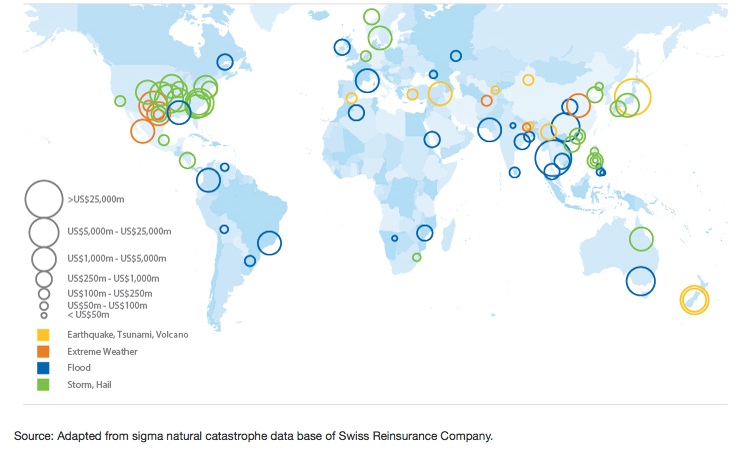Click the largest legend circle for >US$25,000m
The width and height of the screenshot is (748, 470).
43,199
